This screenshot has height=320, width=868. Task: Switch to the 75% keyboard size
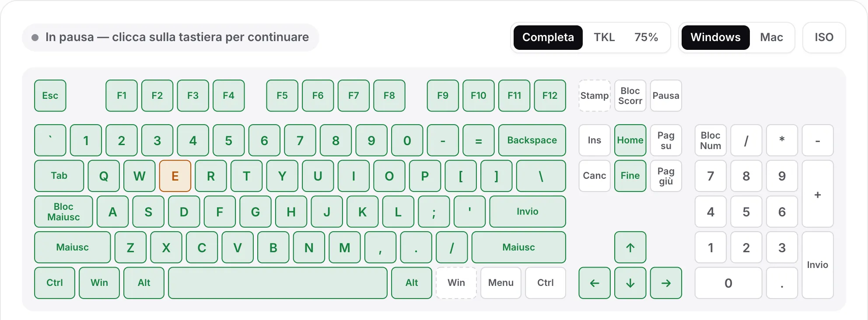click(x=646, y=37)
